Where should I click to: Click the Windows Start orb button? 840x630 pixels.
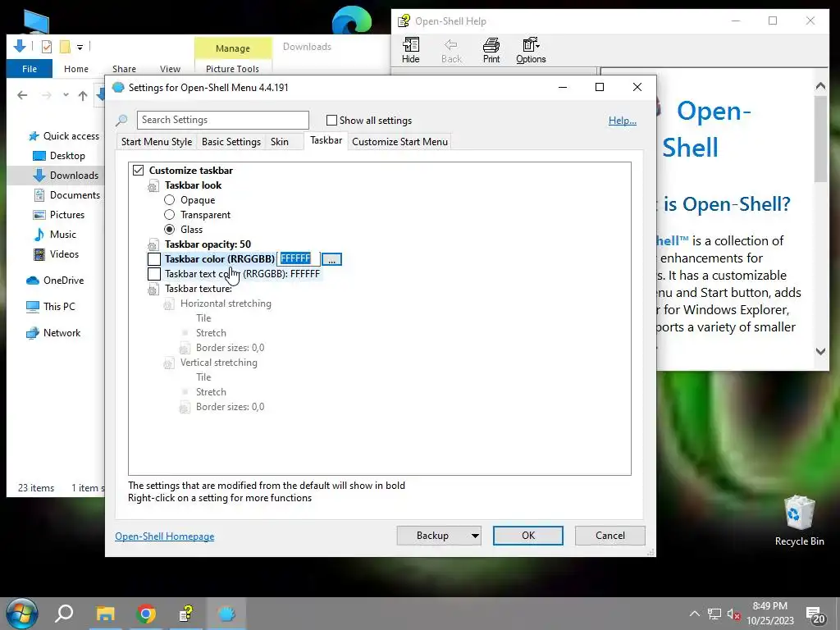pyautogui.click(x=22, y=614)
